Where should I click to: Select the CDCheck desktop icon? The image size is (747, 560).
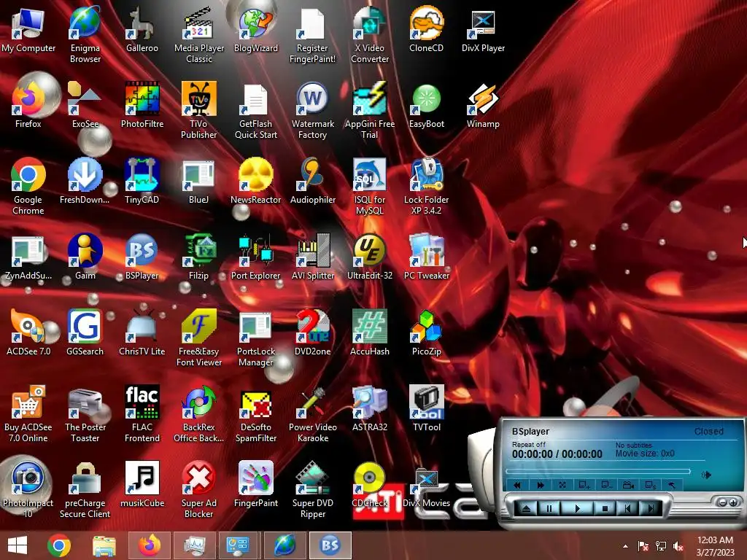click(370, 485)
